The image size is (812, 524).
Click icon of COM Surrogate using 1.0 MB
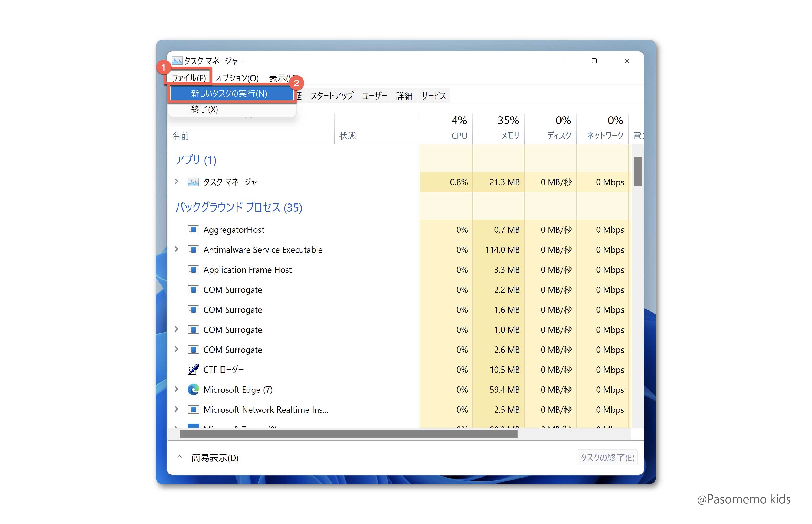[193, 330]
